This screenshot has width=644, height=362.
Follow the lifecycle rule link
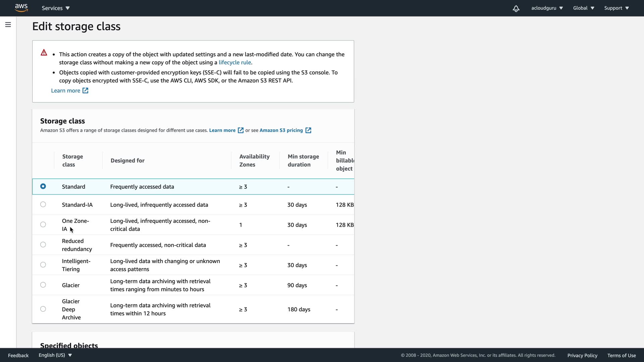[x=234, y=62]
